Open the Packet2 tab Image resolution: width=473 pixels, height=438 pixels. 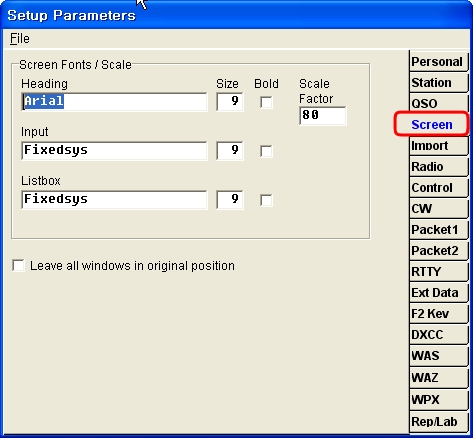(x=439, y=251)
